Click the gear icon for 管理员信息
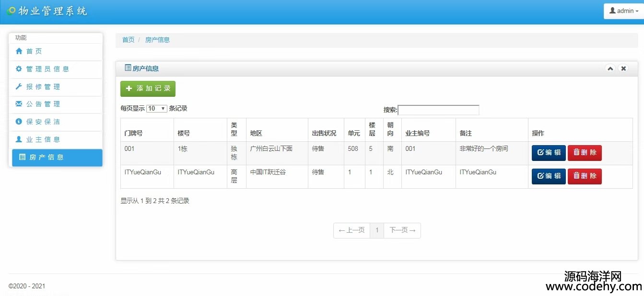This screenshot has height=296, width=644. point(19,69)
